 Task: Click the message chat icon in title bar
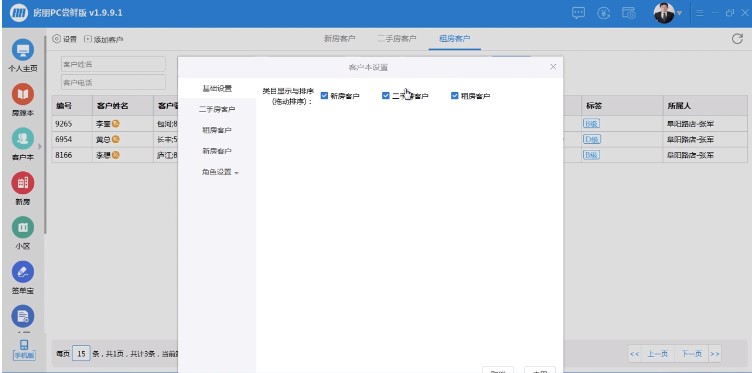pyautogui.click(x=578, y=13)
